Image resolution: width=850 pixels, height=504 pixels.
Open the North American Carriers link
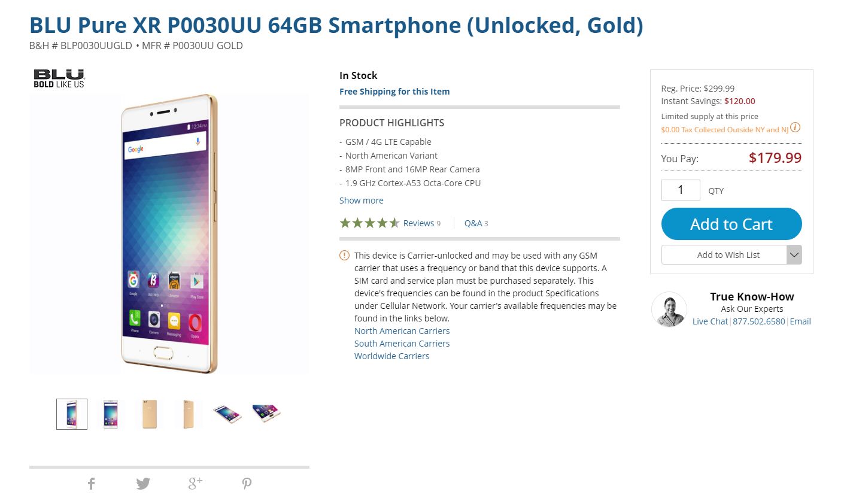pos(402,331)
